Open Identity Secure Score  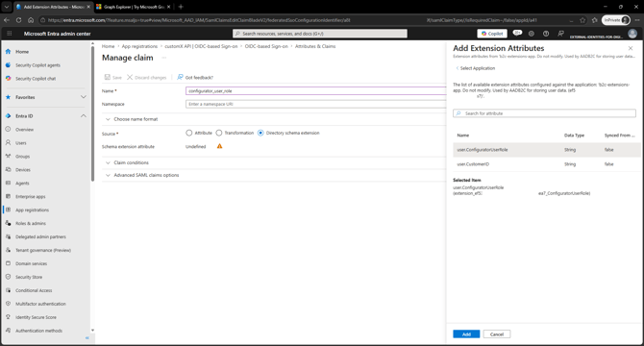tap(36, 317)
